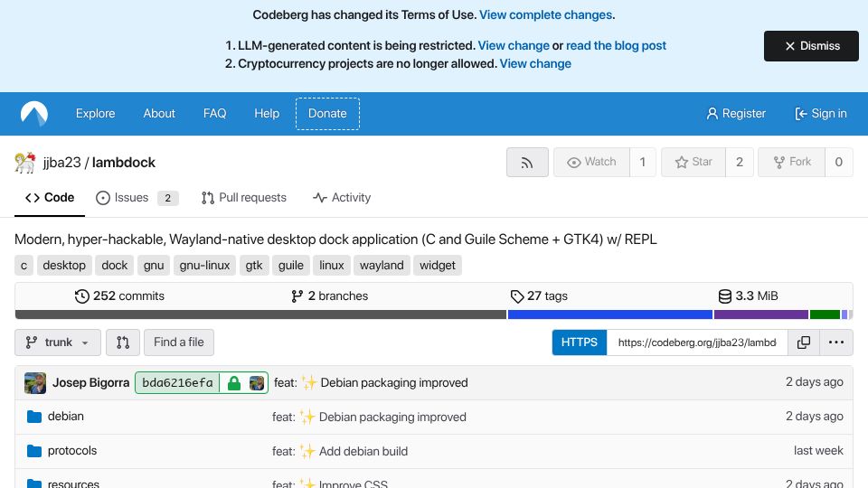Select the gtk topic tag
This screenshot has height=488, width=868.
(254, 266)
